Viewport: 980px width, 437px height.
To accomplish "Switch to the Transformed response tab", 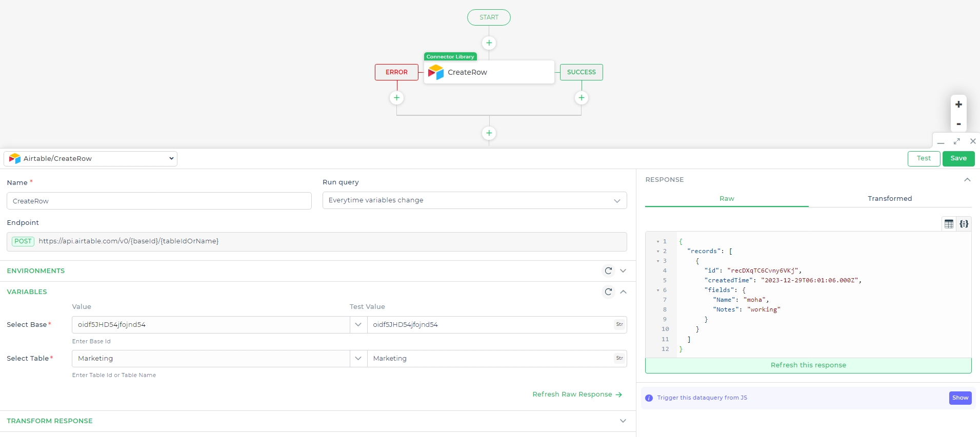I will (890, 199).
